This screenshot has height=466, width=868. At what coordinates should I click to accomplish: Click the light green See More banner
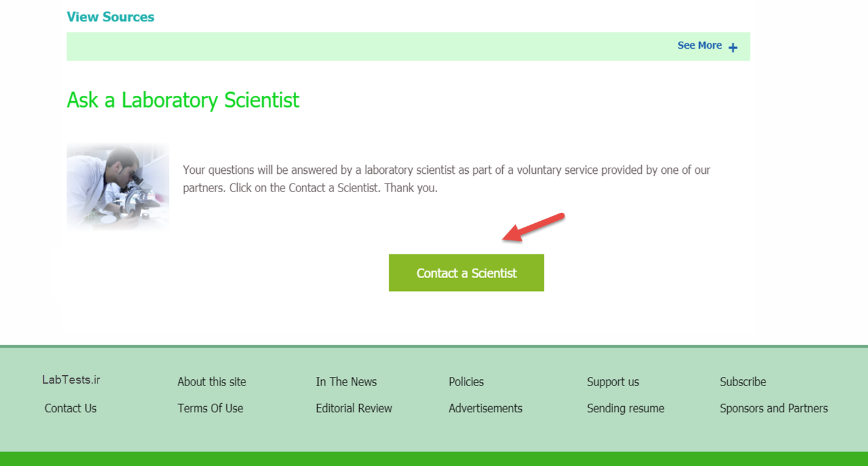point(408,46)
